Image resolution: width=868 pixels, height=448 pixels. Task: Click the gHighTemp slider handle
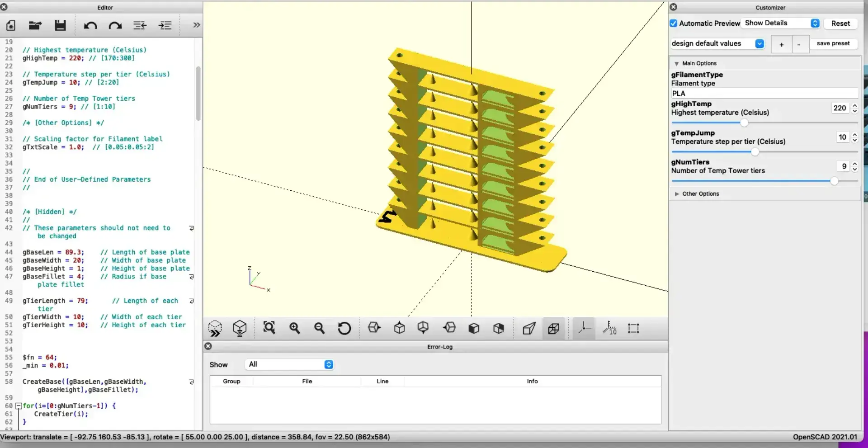(x=744, y=123)
